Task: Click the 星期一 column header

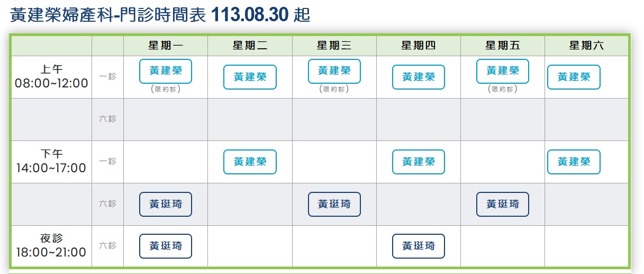Action: pos(165,46)
